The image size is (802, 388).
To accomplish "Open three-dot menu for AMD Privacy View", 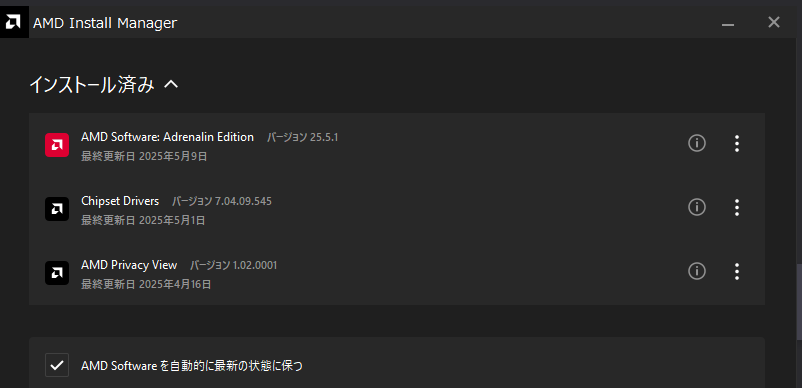I will tap(737, 271).
